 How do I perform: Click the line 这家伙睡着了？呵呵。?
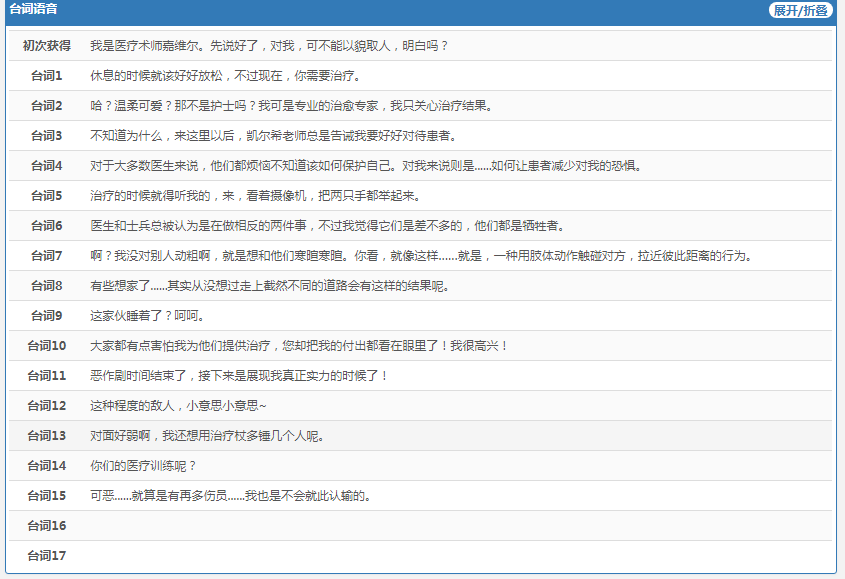(x=147, y=316)
